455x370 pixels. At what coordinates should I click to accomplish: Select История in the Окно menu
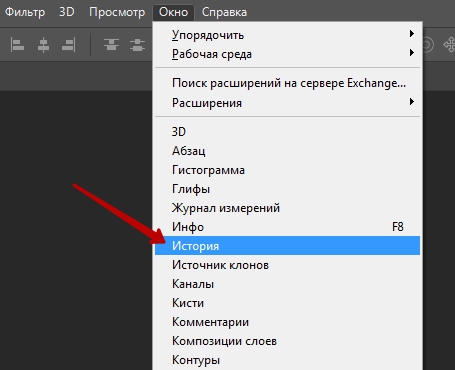pos(287,246)
